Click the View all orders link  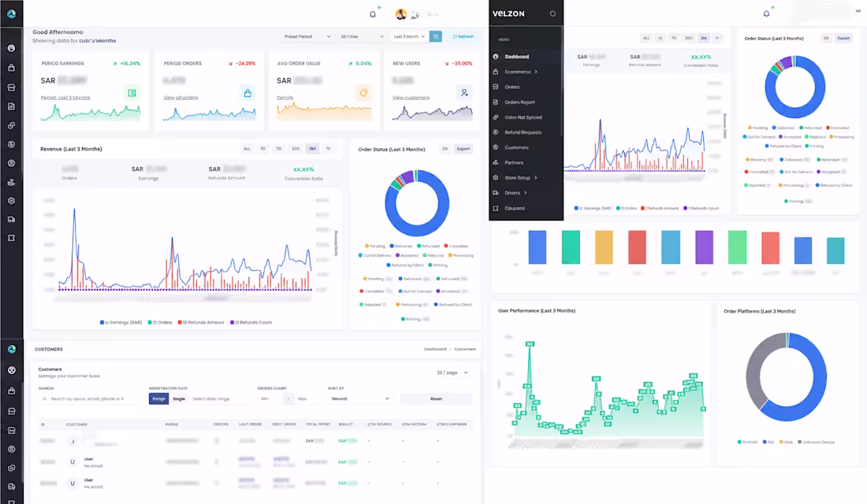[x=180, y=98]
